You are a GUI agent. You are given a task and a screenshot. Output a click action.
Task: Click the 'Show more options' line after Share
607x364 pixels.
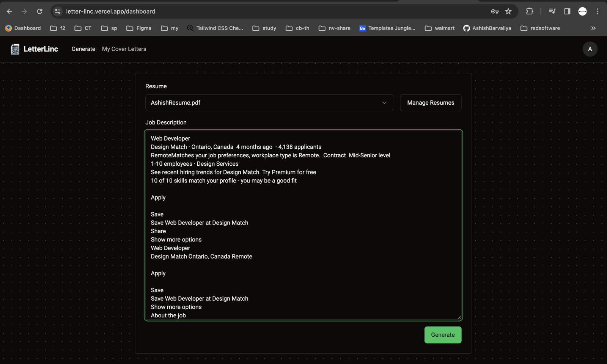click(176, 240)
